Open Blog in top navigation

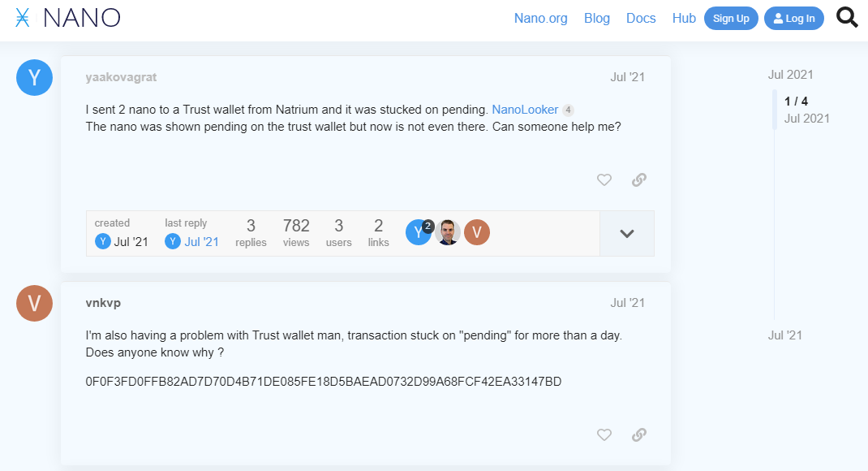point(597,19)
